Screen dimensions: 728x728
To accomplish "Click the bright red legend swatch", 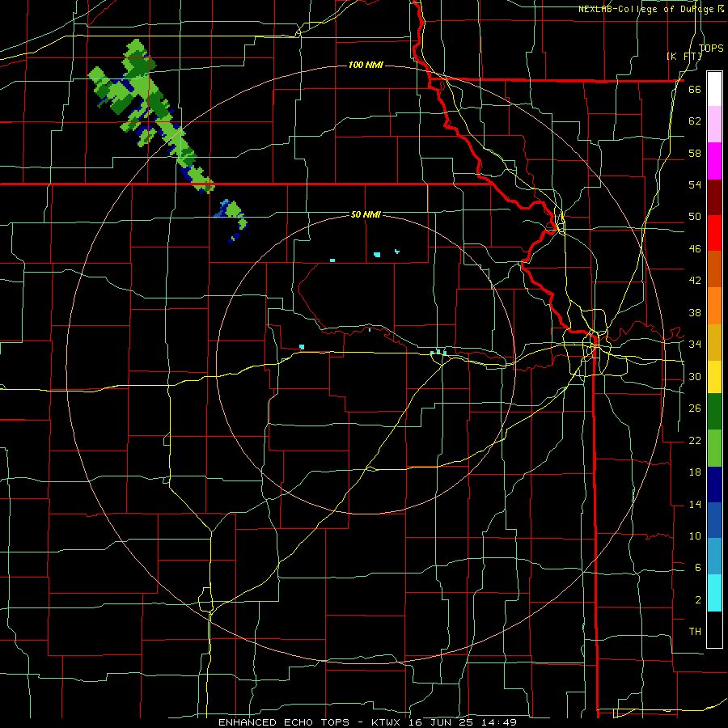I will tap(714, 233).
